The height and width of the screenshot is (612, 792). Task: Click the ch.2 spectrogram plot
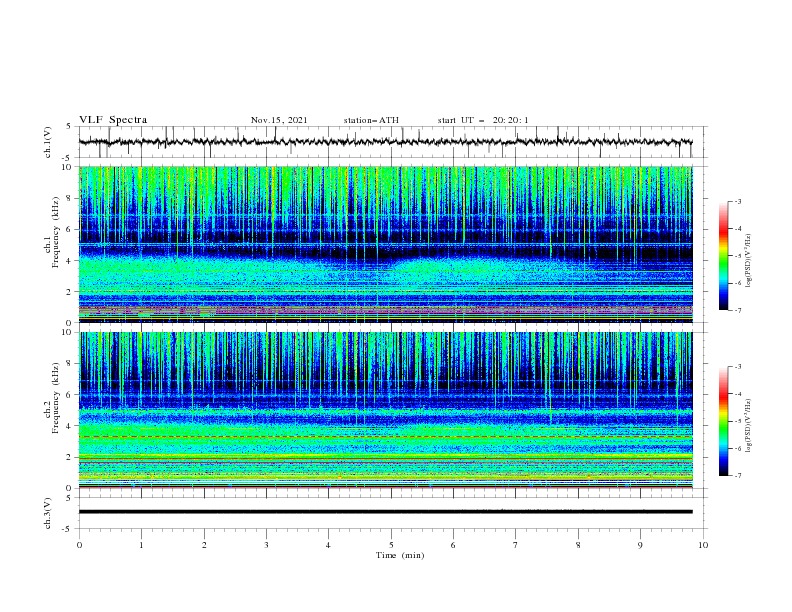coord(386,410)
